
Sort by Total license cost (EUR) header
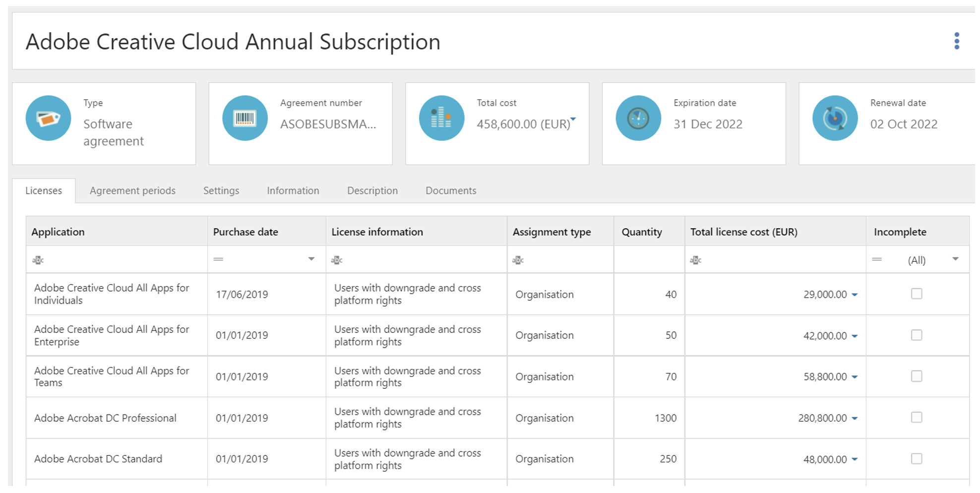tap(776, 232)
